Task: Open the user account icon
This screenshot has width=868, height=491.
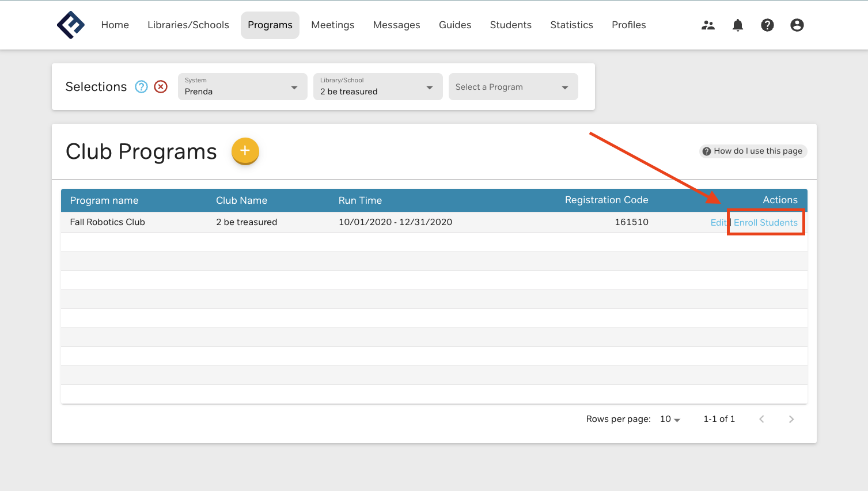Action: (797, 25)
